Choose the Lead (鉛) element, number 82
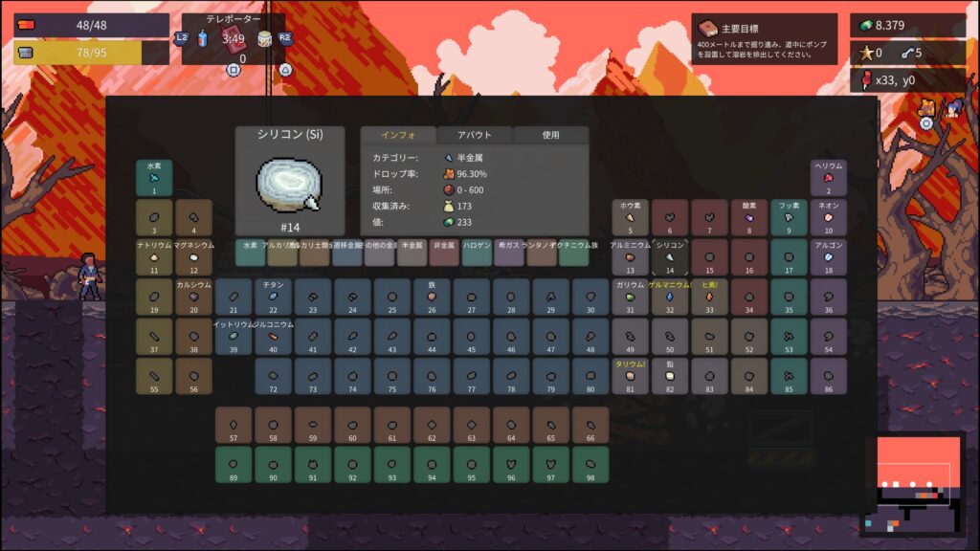 670,377
